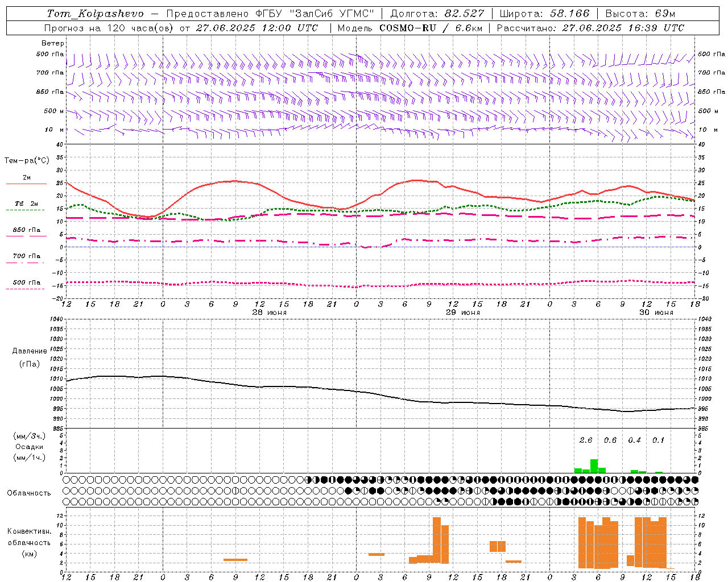Click the 0.6 precipitation total
This screenshot has height=582, width=728.
610,440
